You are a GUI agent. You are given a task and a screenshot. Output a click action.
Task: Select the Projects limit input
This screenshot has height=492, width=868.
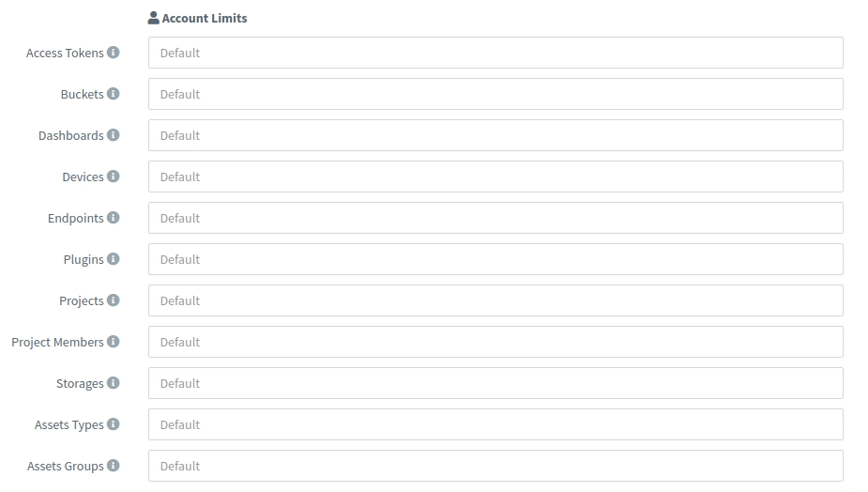click(x=495, y=300)
